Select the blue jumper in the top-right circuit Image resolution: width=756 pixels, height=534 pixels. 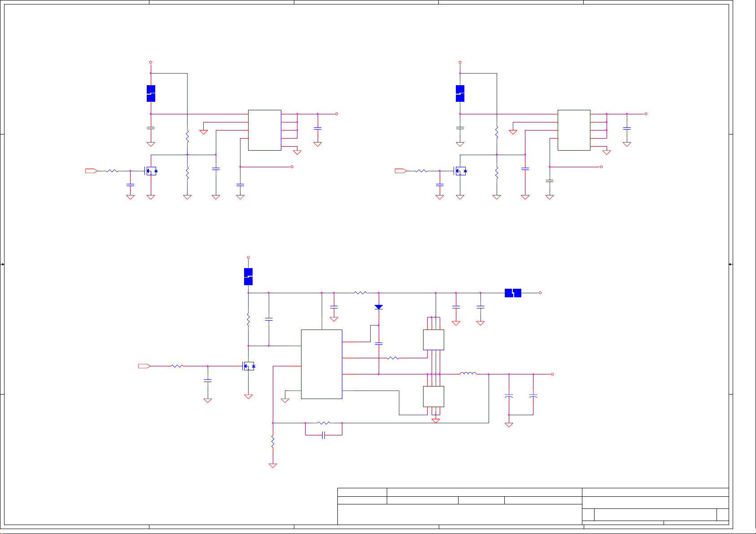pos(460,93)
